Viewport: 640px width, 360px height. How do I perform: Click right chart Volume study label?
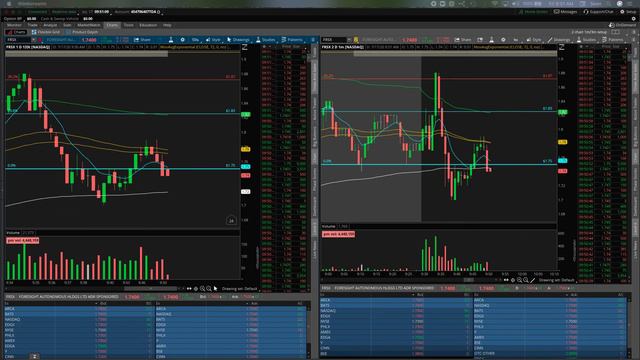(x=329, y=226)
